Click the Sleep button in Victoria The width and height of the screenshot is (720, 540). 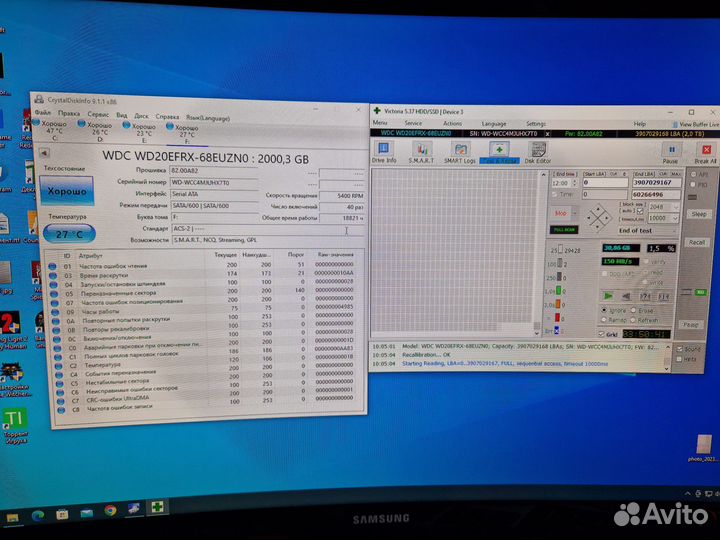click(x=699, y=214)
